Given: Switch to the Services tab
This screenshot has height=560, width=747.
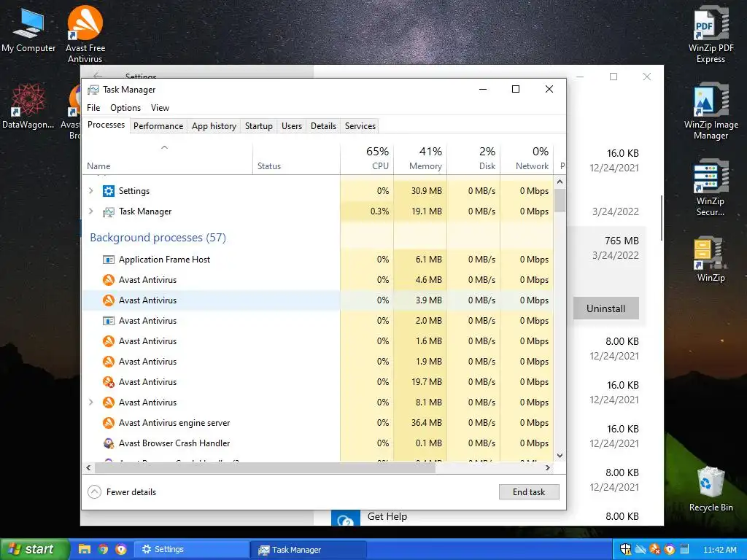Looking at the screenshot, I should pyautogui.click(x=360, y=126).
